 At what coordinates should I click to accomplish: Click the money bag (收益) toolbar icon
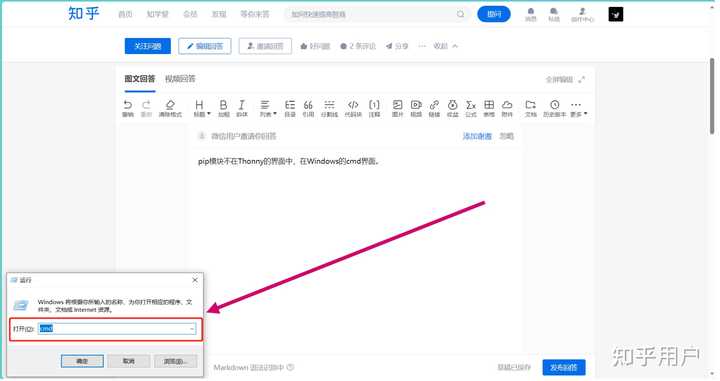coord(453,108)
